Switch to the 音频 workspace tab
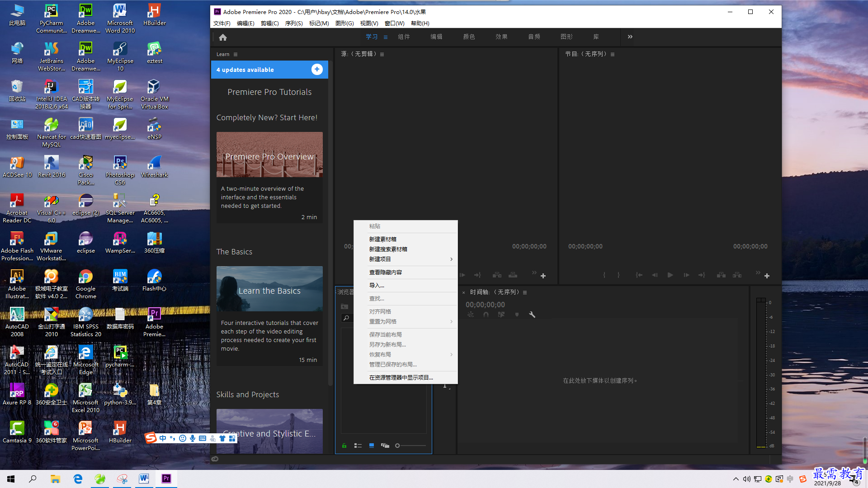Image resolution: width=868 pixels, height=488 pixels. pos(534,37)
